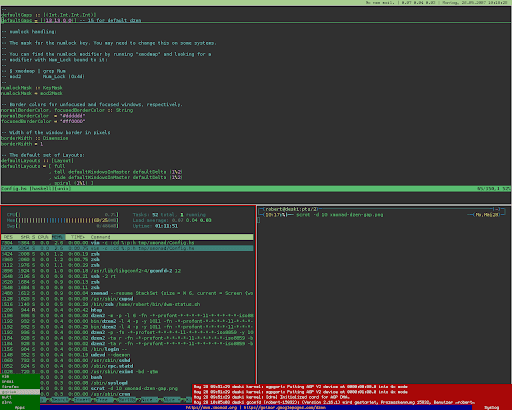Select the udevd --daemon process row
Image resolution: width=512 pixels, height=410 pixels.
click(x=127, y=355)
